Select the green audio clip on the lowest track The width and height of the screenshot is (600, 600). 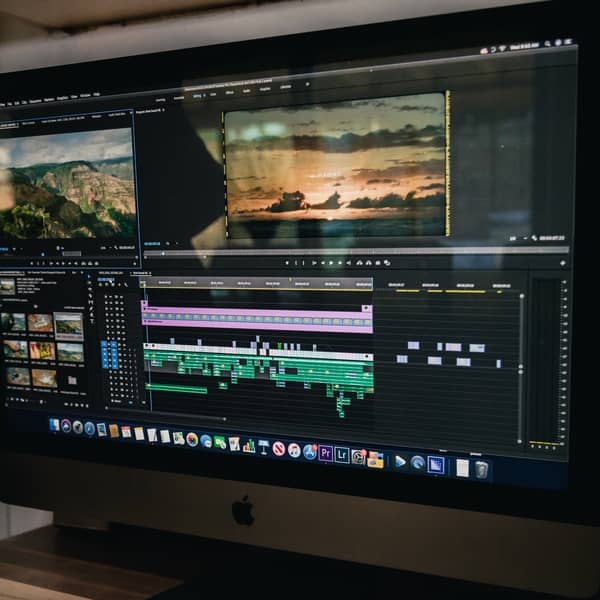coord(177,388)
